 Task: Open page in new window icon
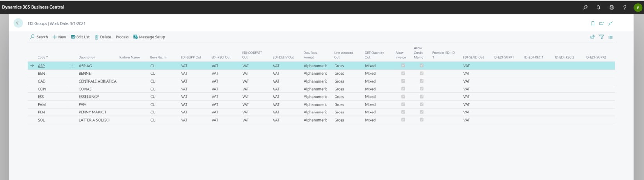601,23
